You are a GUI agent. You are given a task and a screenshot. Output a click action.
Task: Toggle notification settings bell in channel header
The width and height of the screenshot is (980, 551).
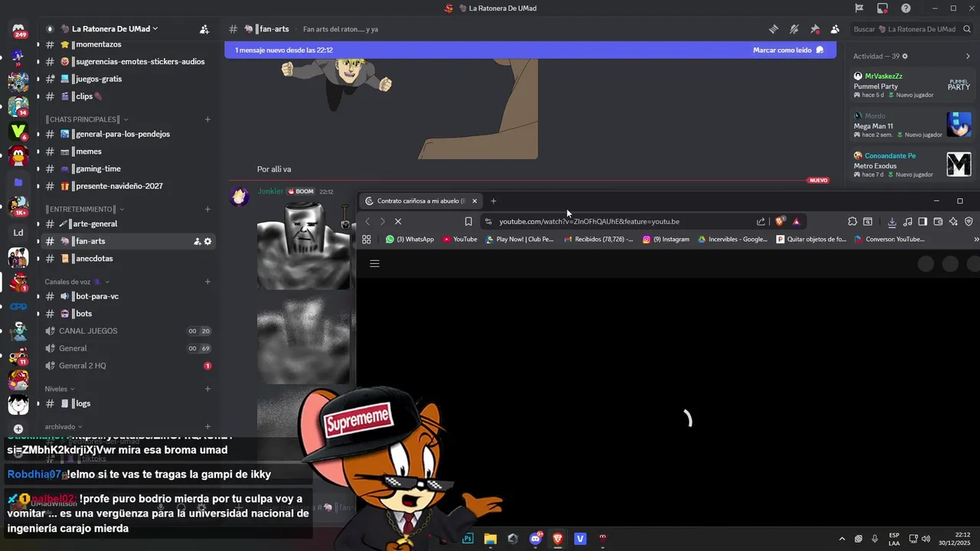pos(794,29)
